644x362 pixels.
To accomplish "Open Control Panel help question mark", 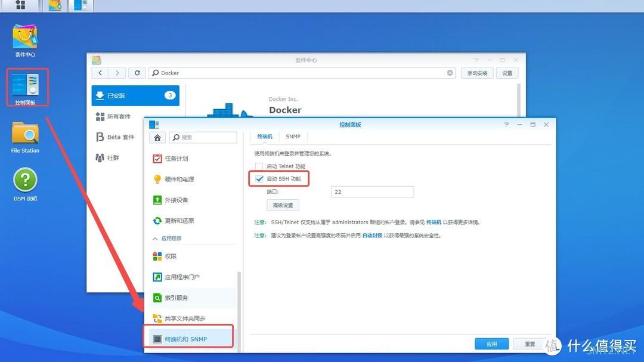I will point(506,125).
